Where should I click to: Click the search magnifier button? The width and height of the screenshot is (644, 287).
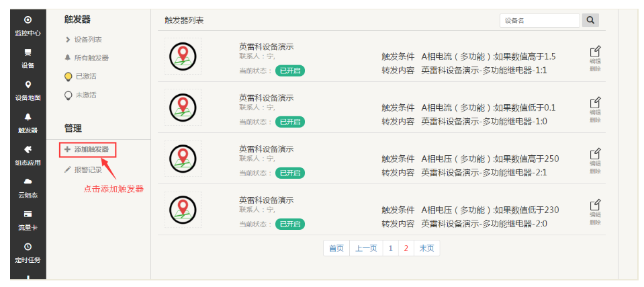click(x=590, y=20)
